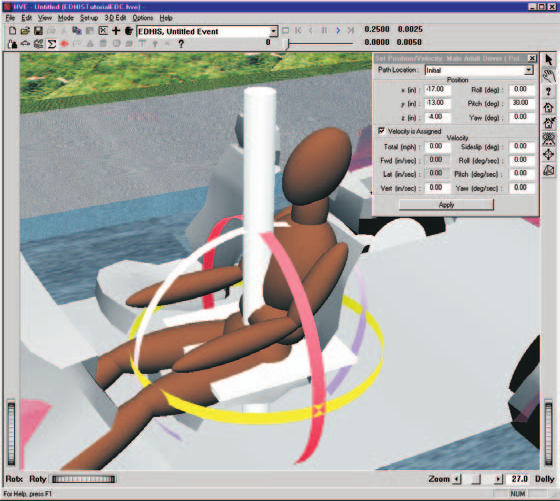Image resolution: width=560 pixels, height=501 pixels.
Task: Open the File menu
Action: click(x=10, y=18)
